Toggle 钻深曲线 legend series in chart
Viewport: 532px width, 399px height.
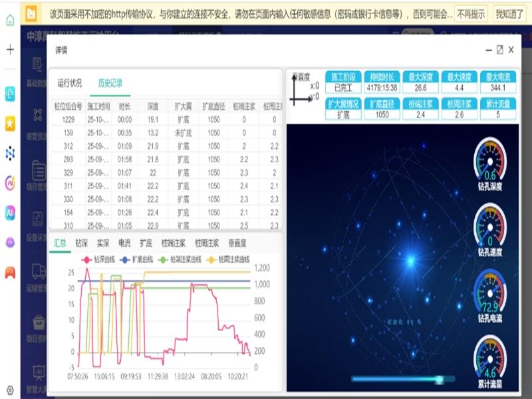(101, 259)
